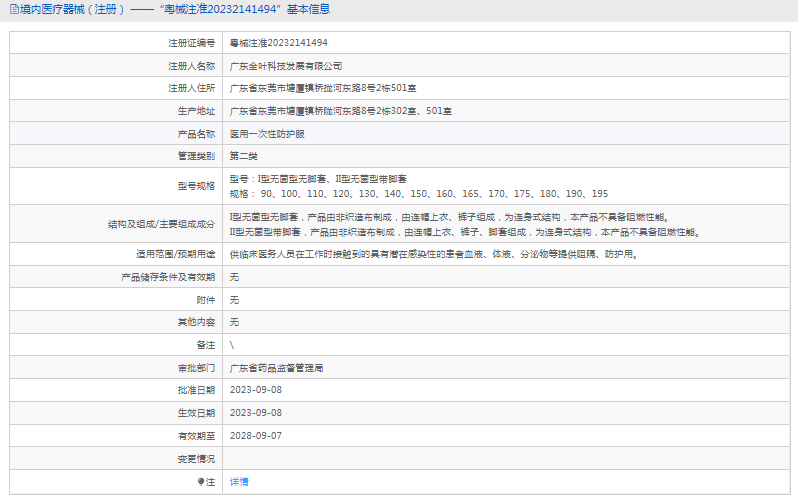Click registration number 粤械注准20232141494 value
This screenshot has width=798, height=502.
point(278,43)
